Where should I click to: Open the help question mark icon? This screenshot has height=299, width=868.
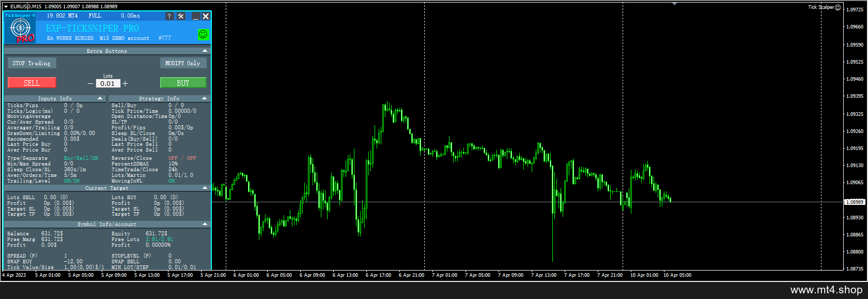click(169, 17)
